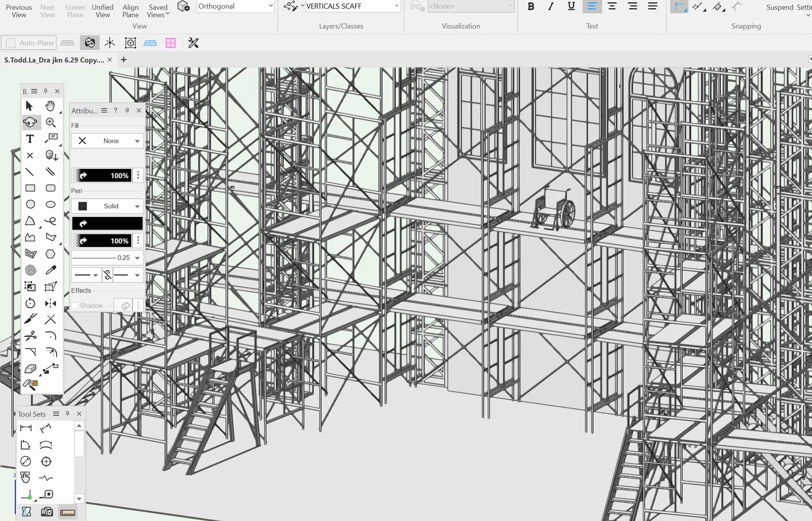The width and height of the screenshot is (812, 521).
Task: Click the Previous View button
Action: 19,11
